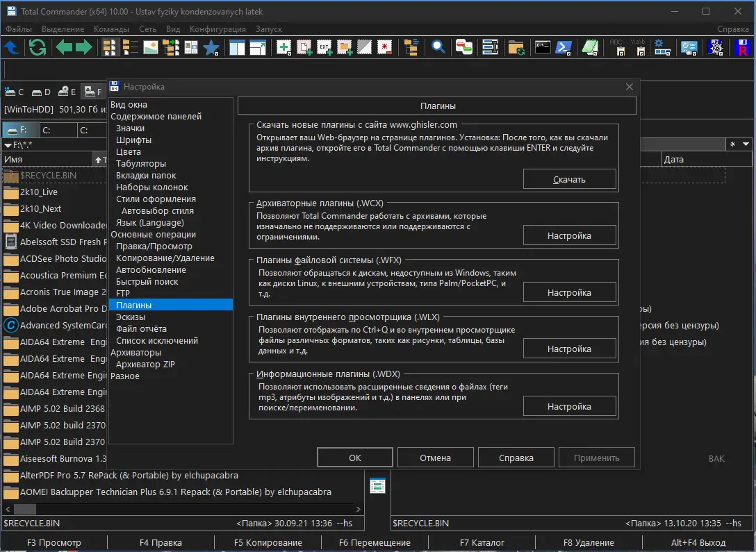Click the maximize panel icon
This screenshot has height=552, width=756.
click(x=258, y=47)
